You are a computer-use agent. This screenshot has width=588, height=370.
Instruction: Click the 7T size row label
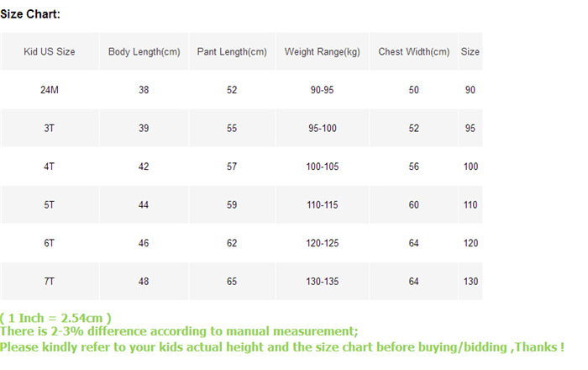(x=50, y=282)
